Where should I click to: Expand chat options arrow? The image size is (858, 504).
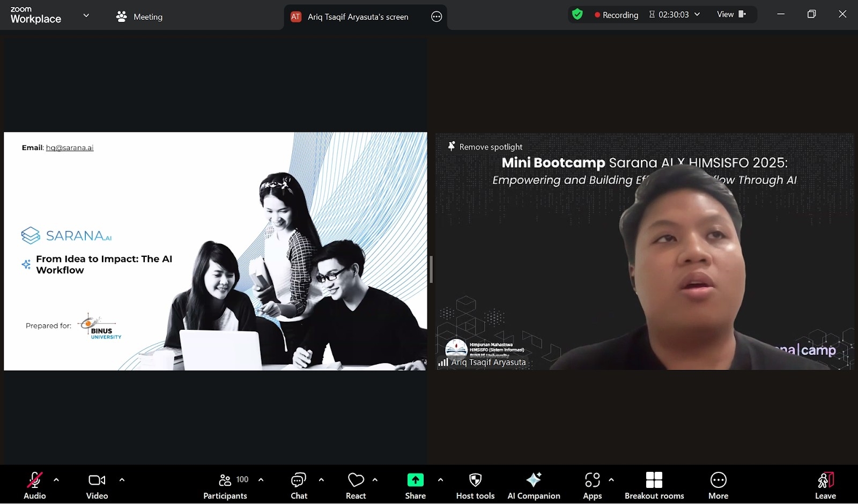(x=321, y=480)
